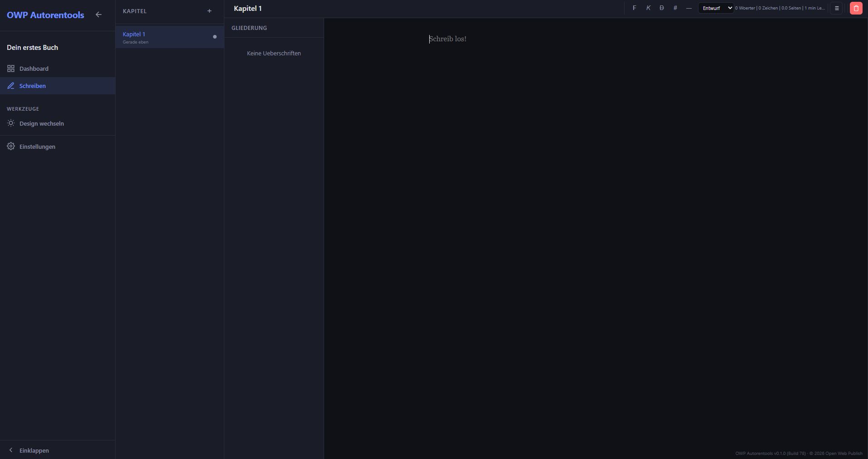The height and width of the screenshot is (459, 868).
Task: Toggle theme via Design wechseln
Action: click(42, 123)
